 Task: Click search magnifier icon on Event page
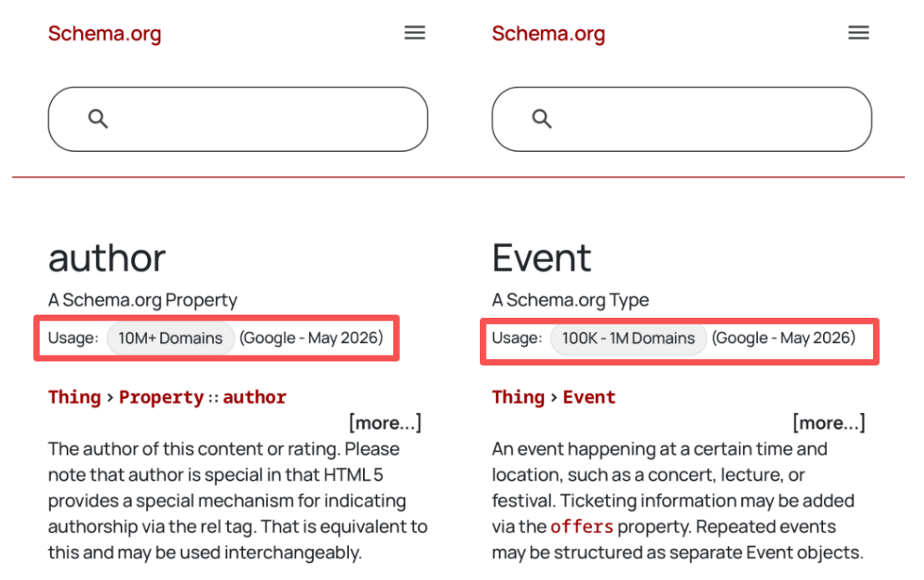coord(542,119)
